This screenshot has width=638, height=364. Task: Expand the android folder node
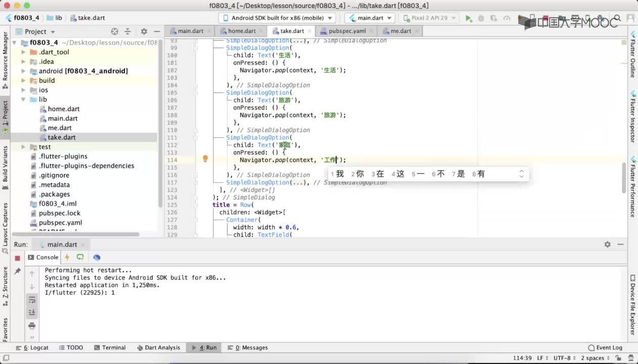point(23,71)
